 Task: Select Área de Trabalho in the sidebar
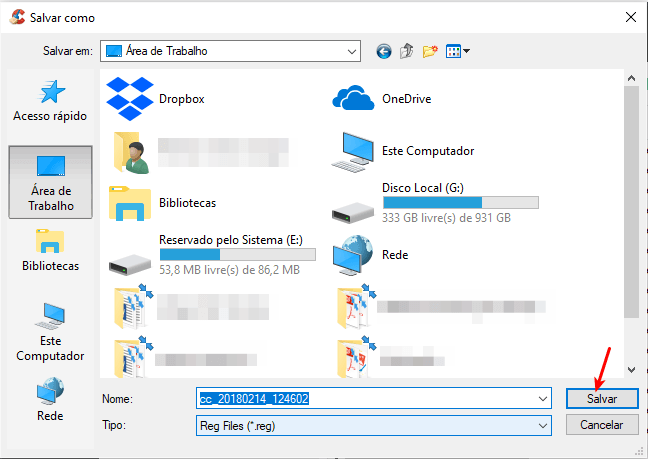[50, 182]
